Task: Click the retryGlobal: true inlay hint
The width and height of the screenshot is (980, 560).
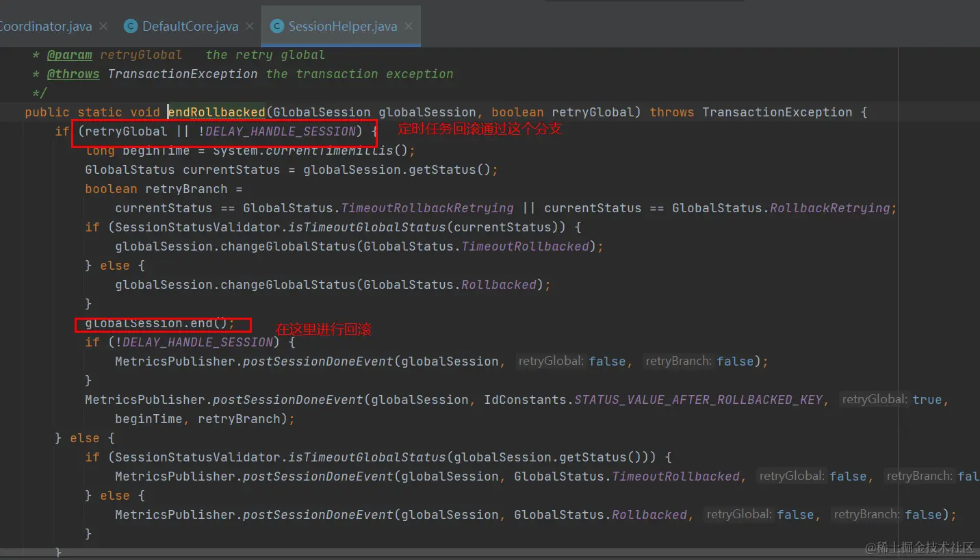Action: point(892,400)
